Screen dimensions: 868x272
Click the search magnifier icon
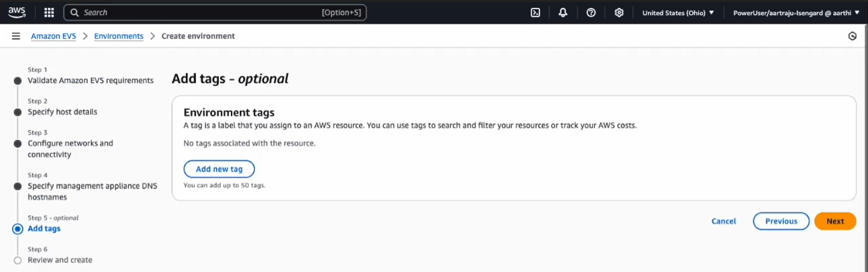click(75, 13)
